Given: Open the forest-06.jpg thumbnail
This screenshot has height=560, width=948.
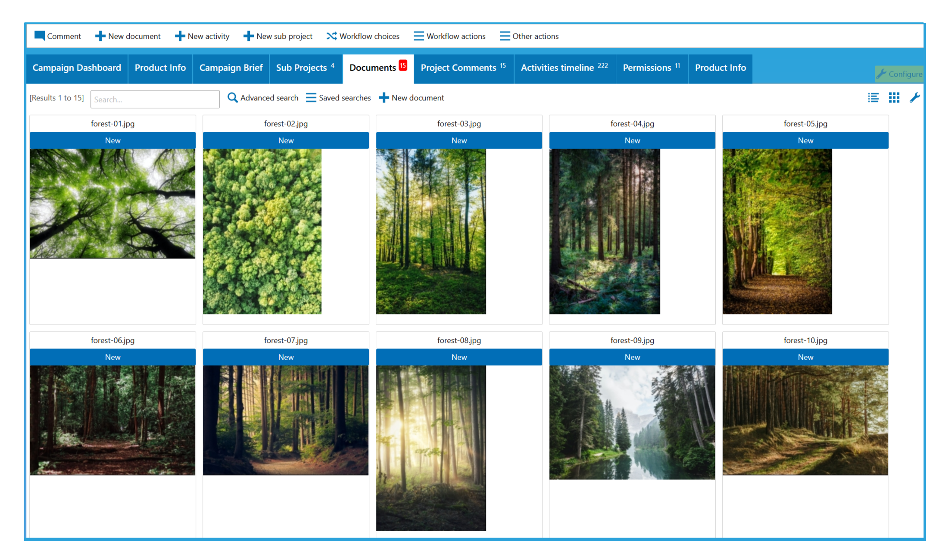Looking at the screenshot, I should [x=112, y=420].
